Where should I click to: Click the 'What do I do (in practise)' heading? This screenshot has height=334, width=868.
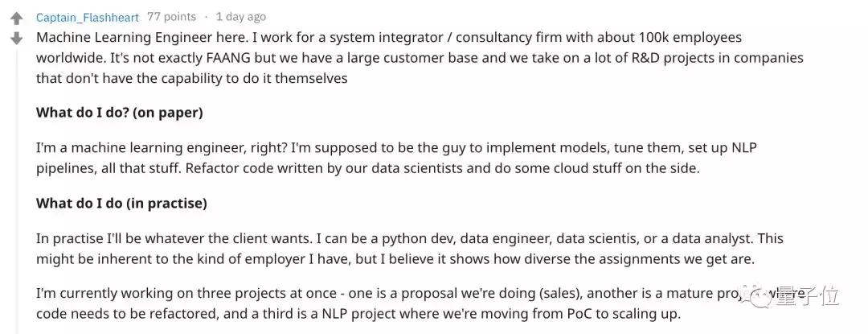tap(122, 204)
